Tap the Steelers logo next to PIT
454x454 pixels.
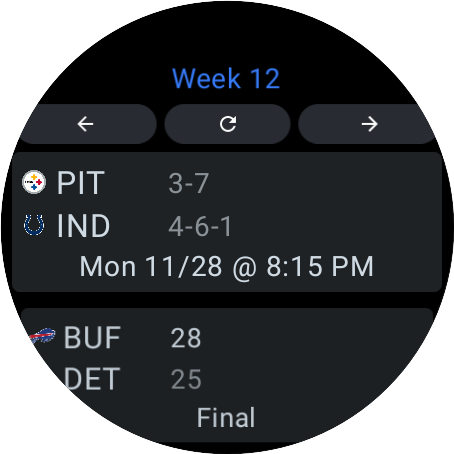click(34, 182)
